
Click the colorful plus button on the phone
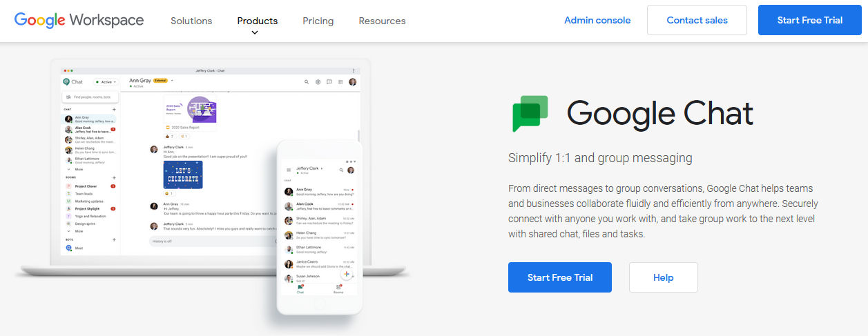click(x=347, y=274)
